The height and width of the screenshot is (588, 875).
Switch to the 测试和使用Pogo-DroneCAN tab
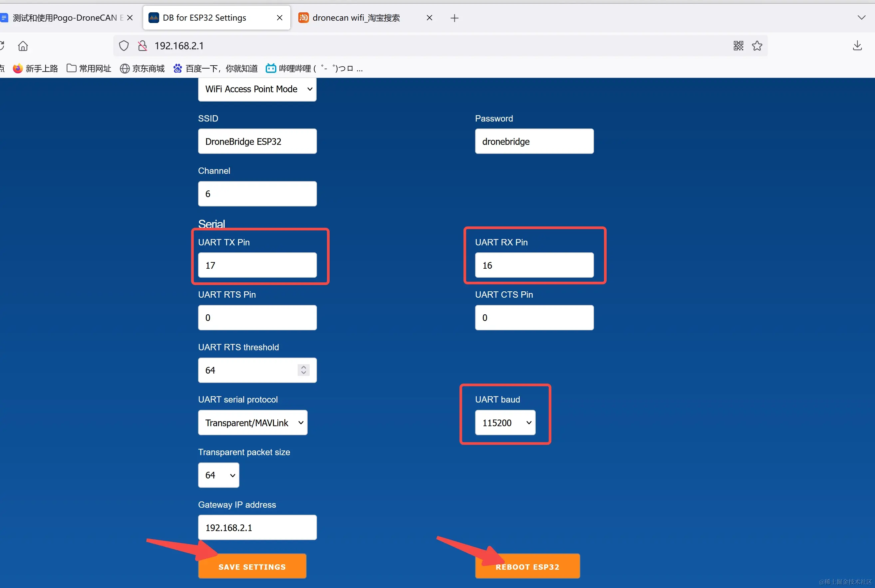[64, 18]
